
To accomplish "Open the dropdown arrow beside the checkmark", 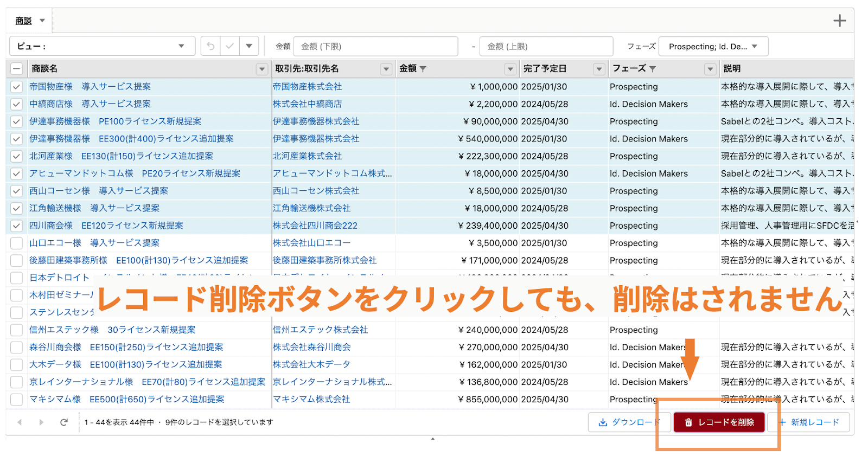I will pos(248,46).
